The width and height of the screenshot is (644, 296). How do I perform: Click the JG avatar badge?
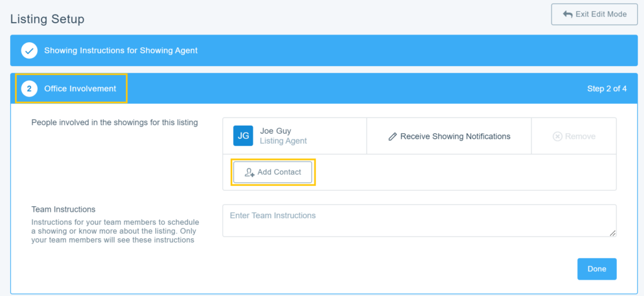[x=243, y=136]
